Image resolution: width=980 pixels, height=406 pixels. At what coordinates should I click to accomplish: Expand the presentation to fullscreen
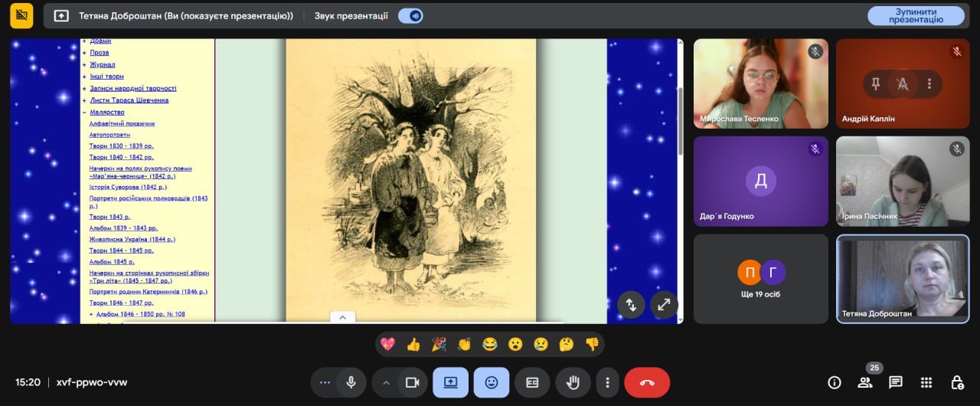coord(665,304)
